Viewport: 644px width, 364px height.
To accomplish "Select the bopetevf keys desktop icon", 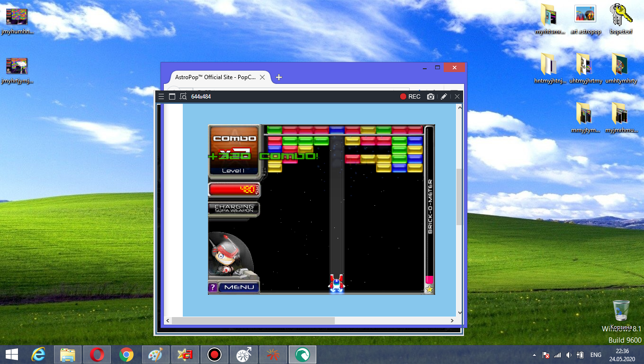I will [621, 19].
